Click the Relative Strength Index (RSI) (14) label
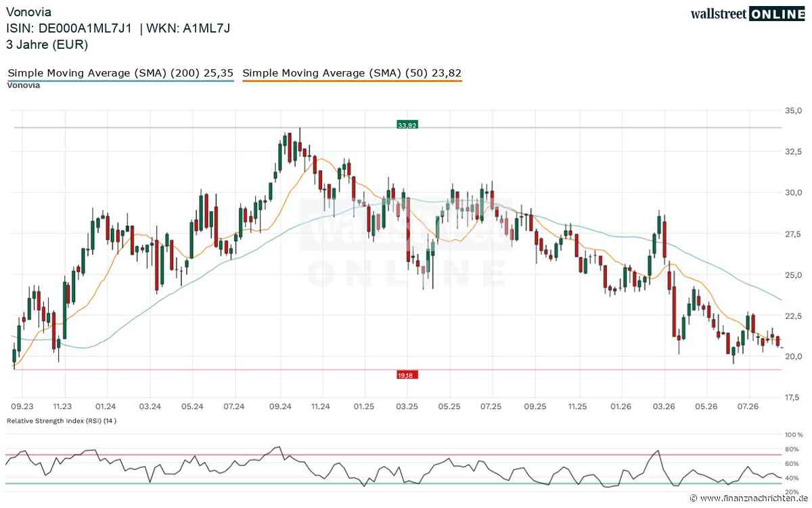The width and height of the screenshot is (812, 508). click(62, 421)
